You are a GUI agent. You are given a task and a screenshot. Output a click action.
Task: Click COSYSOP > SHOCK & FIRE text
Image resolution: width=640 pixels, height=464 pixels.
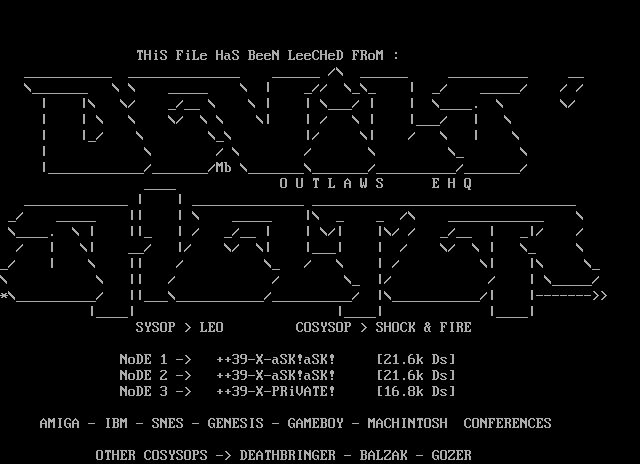point(383,327)
